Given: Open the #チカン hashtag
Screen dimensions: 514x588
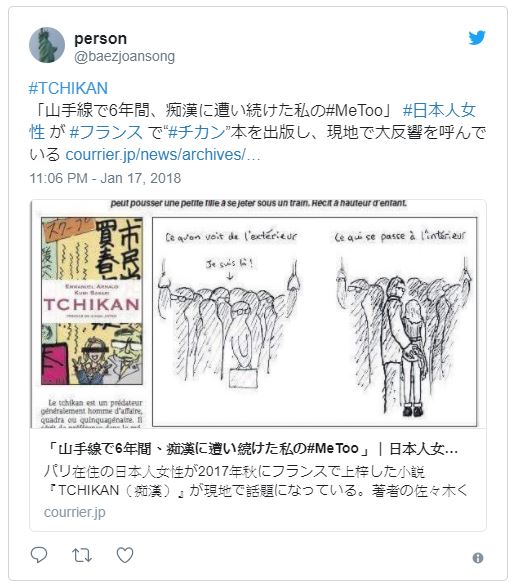Looking at the screenshot, I should 197,132.
